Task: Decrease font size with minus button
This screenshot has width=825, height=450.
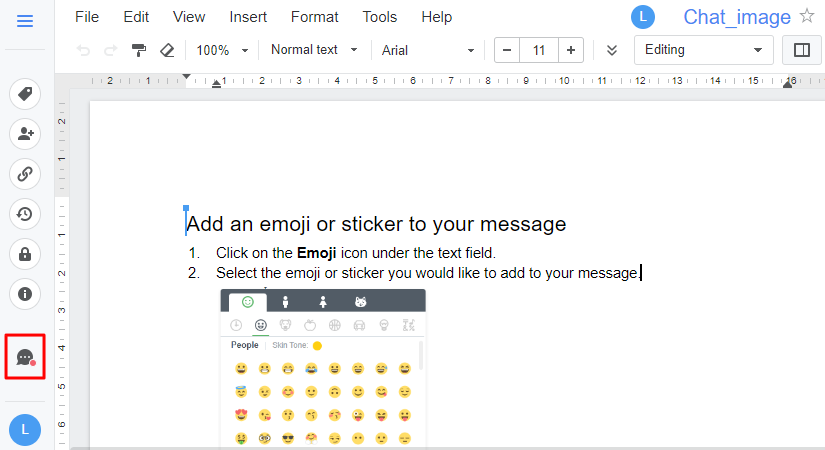Action: 508,50
